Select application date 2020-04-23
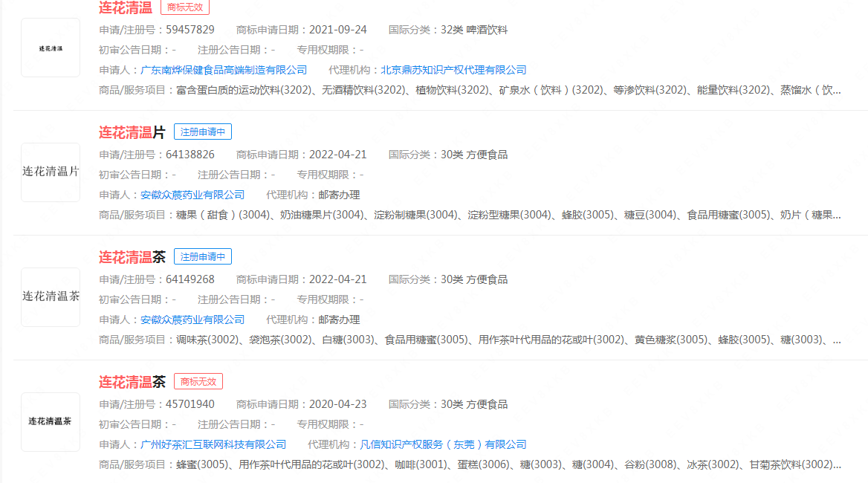Image resolution: width=868 pixels, height=483 pixels. (x=337, y=404)
